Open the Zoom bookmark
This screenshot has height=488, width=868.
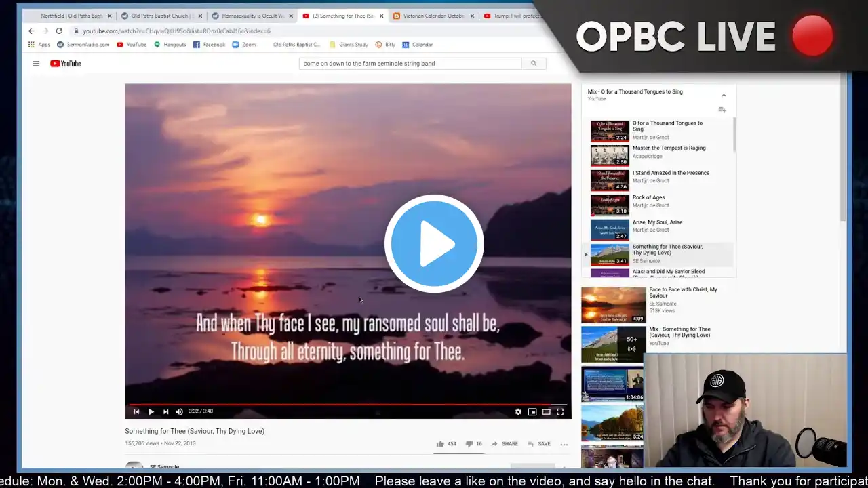tap(244, 45)
